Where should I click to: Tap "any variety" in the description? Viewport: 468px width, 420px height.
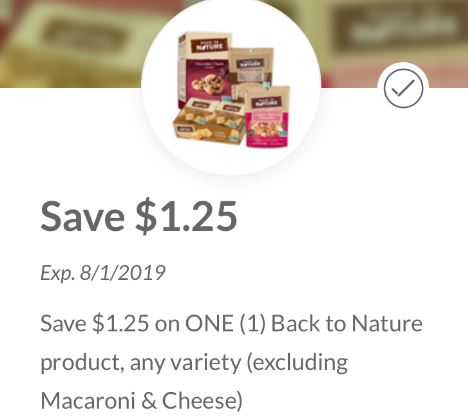click(x=185, y=362)
